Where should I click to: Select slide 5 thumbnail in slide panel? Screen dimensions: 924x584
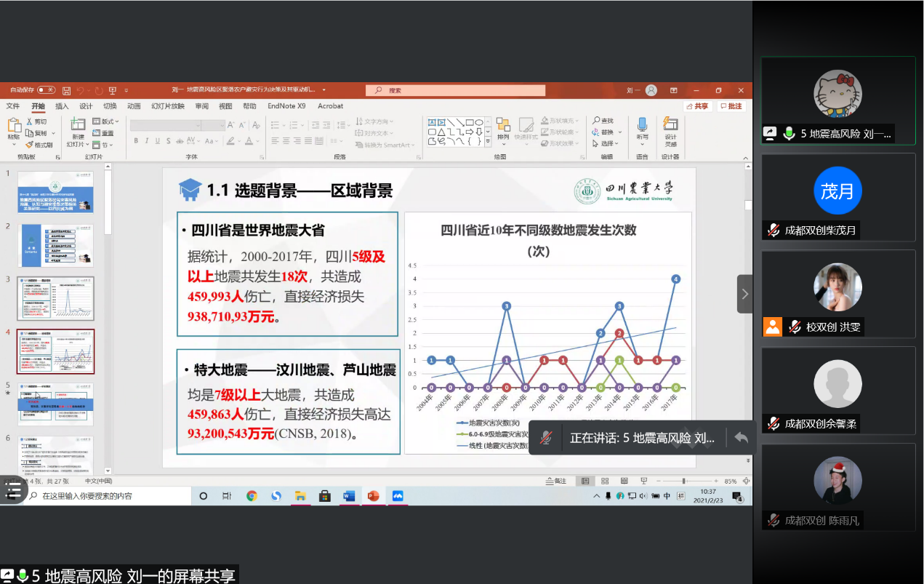coord(55,404)
